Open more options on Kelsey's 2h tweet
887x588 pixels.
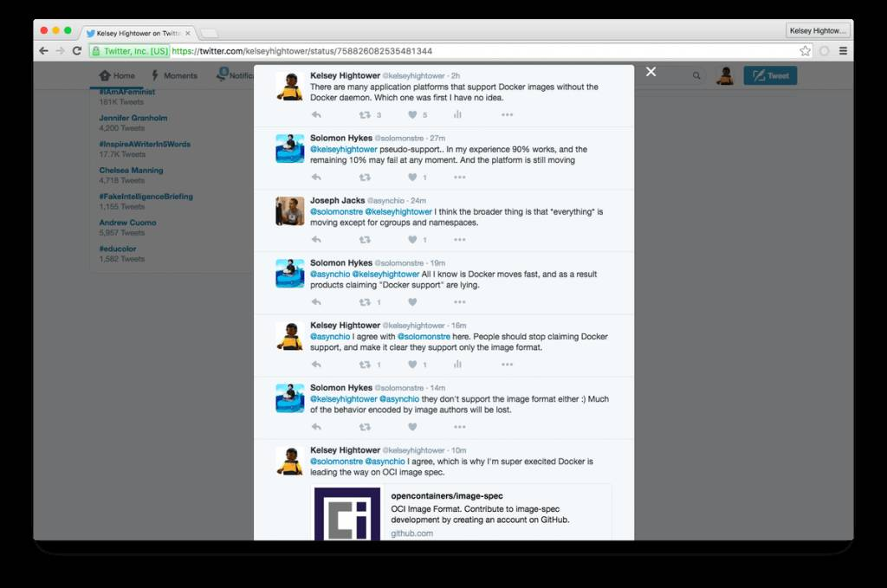tap(507, 115)
